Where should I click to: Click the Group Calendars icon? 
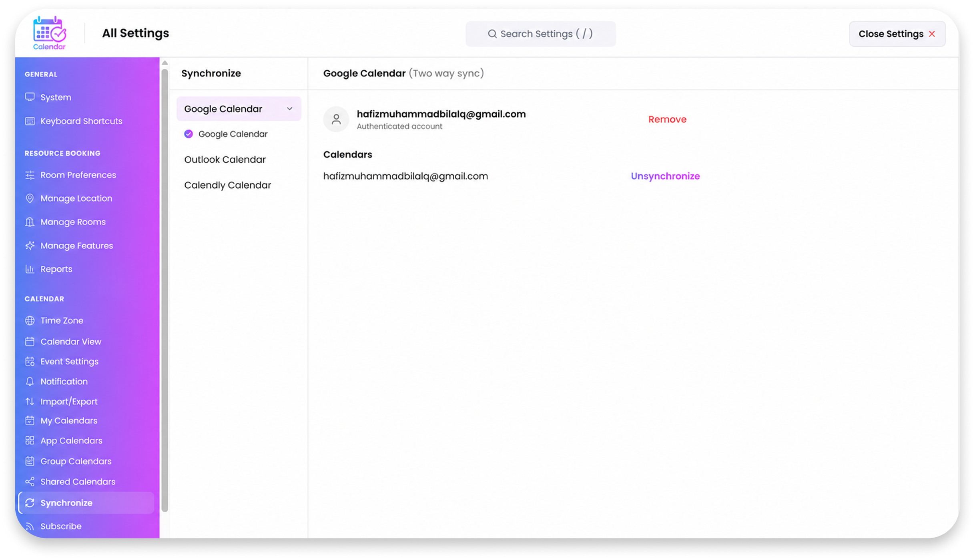30,461
